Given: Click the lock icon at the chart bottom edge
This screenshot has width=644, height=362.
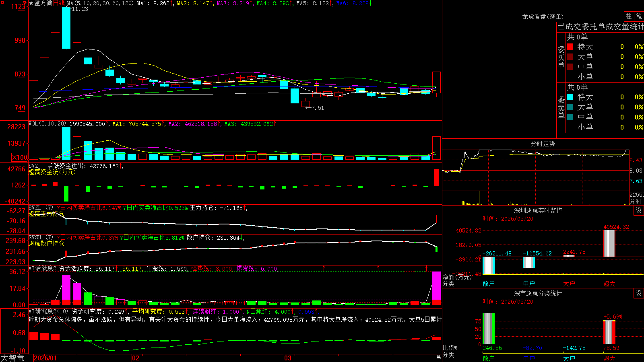Looking at the screenshot, I should coord(438,357).
